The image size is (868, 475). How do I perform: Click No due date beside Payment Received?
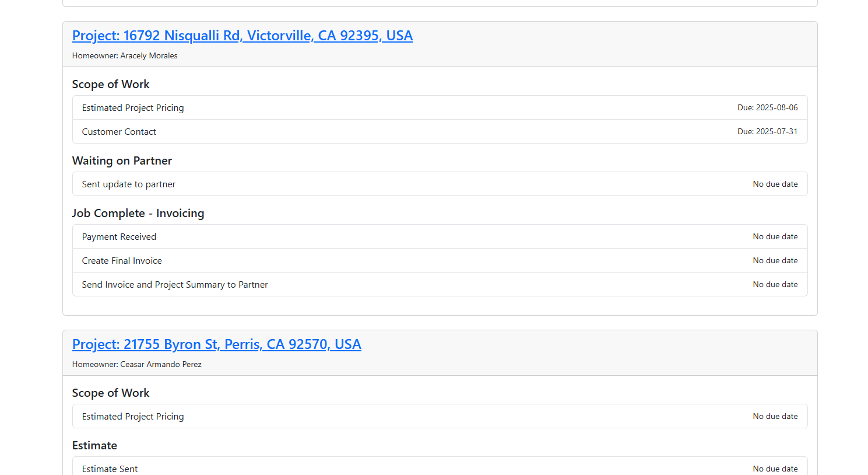coord(775,237)
